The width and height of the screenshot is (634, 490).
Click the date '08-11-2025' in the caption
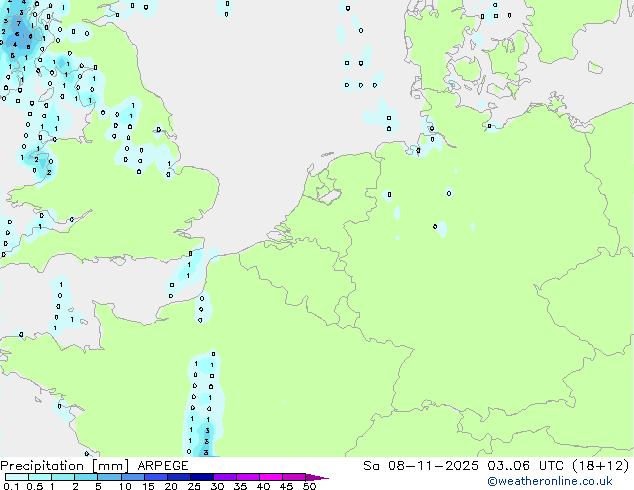coord(433,466)
